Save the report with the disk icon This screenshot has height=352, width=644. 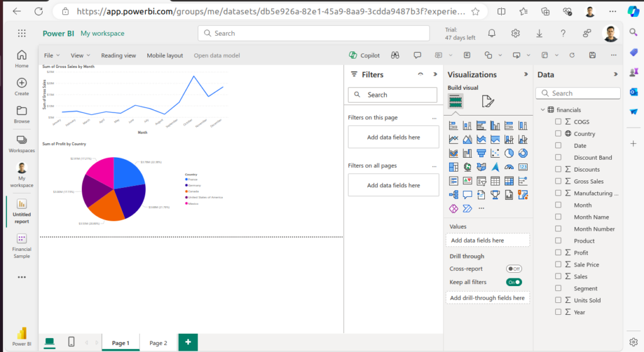(x=592, y=55)
